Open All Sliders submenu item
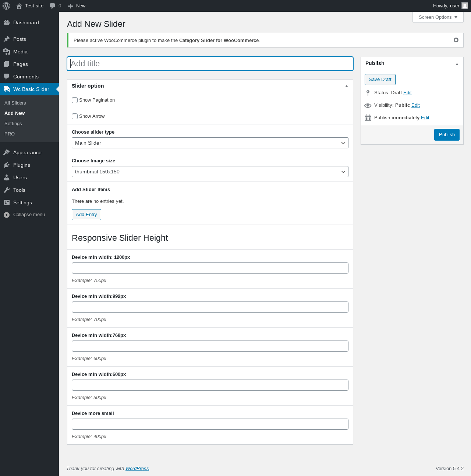Viewport: 471px width, 476px height. 15,103
